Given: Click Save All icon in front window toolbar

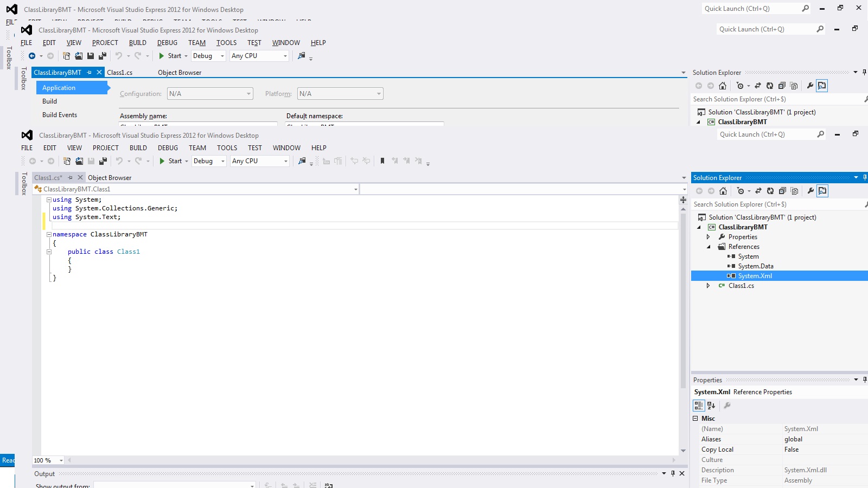Looking at the screenshot, I should 103,161.
